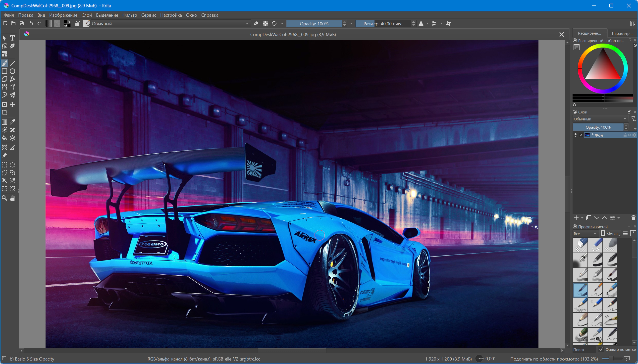Uncheck Фильтр по метке checkbox
Screen dimensions: 638x364
[x=601, y=349]
